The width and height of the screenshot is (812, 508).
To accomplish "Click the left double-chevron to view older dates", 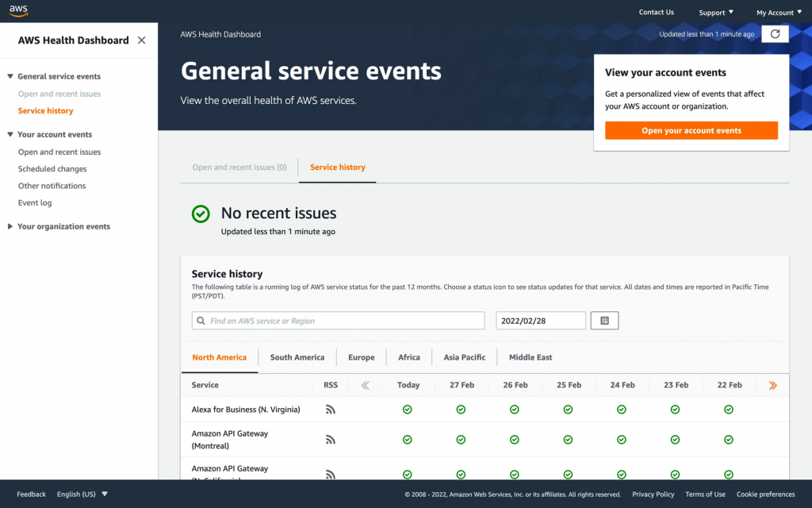I will (365, 385).
